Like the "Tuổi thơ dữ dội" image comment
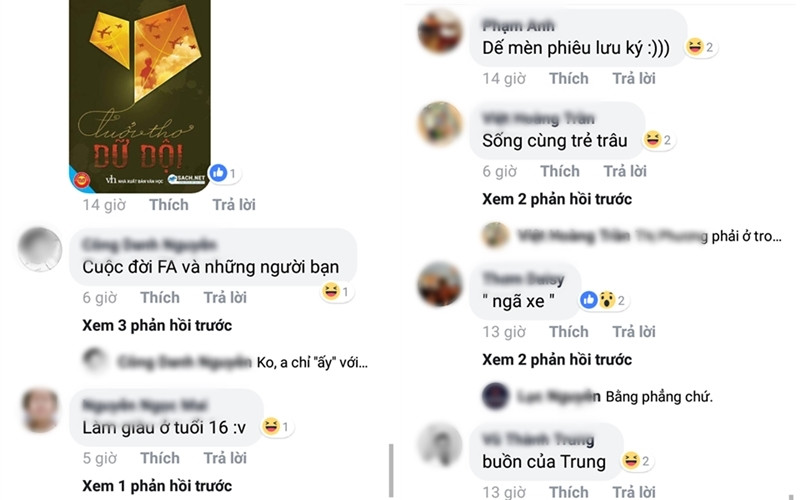Screen dimensions: 800x500 [169, 205]
